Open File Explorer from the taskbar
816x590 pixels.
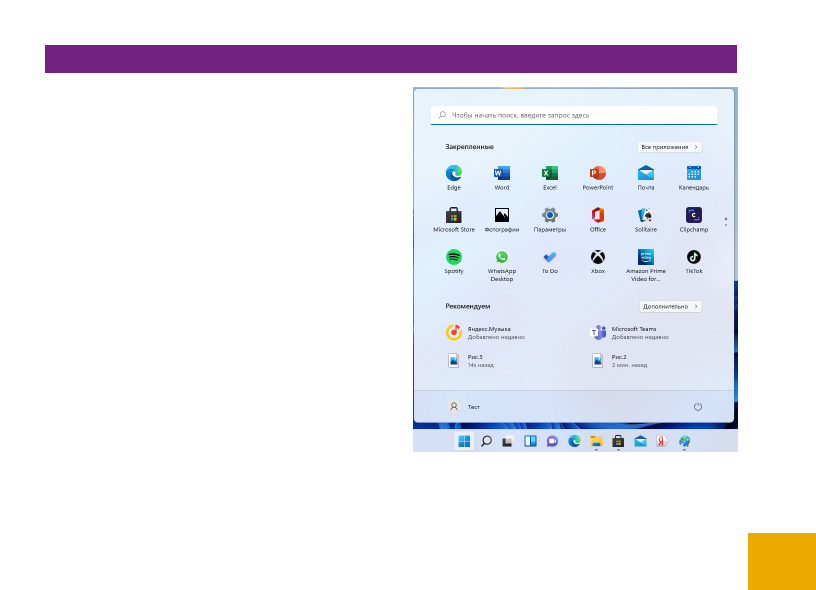[596, 441]
